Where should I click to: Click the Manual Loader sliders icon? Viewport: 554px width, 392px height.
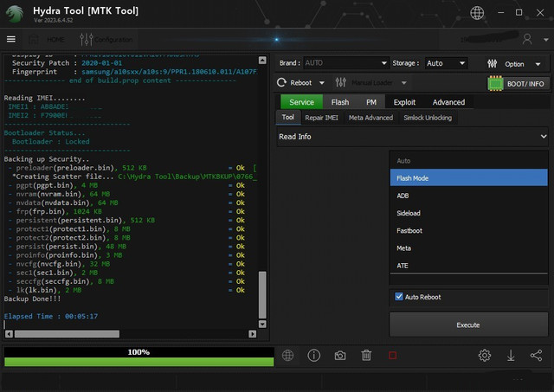340,82
